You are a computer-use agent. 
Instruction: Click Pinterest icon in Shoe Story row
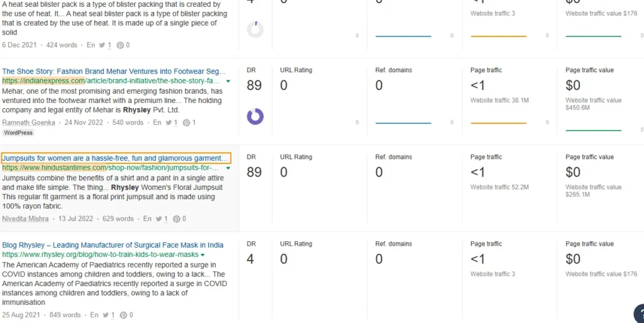click(x=186, y=123)
